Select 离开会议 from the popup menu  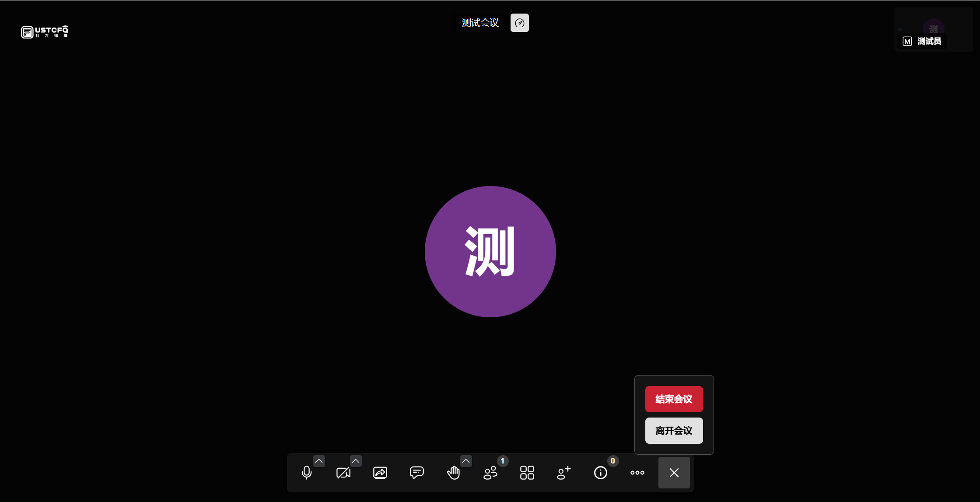[673, 431]
